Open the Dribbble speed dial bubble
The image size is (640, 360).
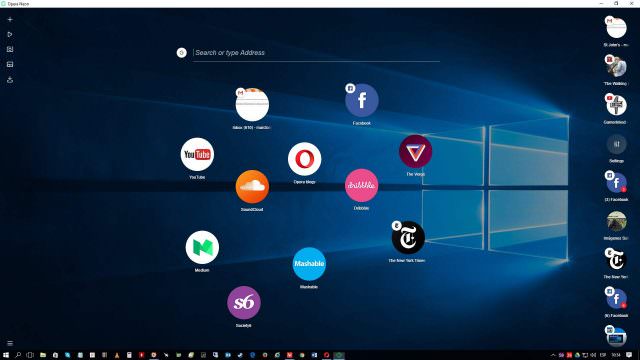(x=361, y=185)
